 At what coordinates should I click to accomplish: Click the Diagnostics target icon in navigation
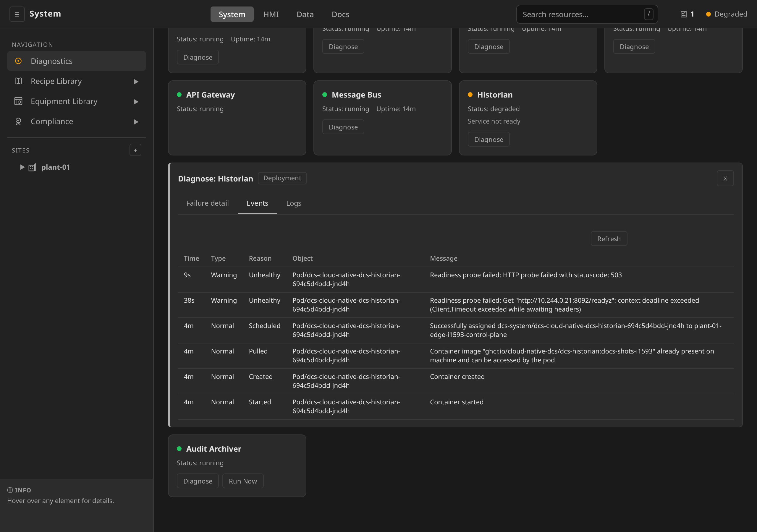18,61
